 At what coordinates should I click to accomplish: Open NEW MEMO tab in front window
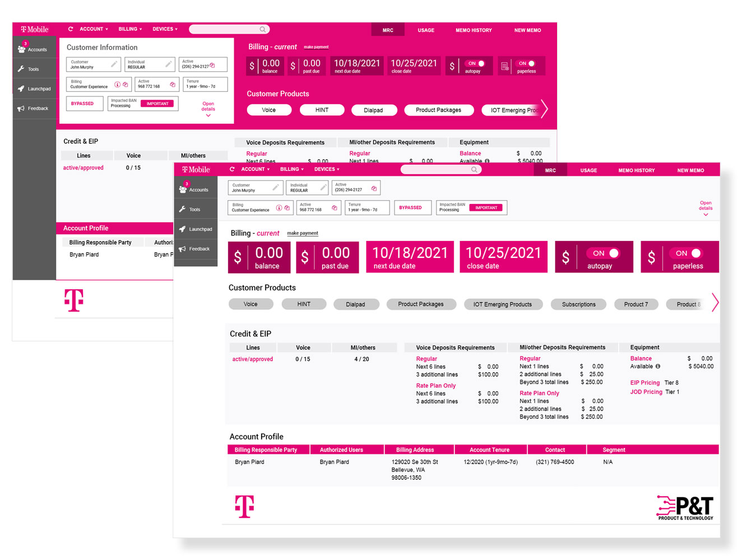click(690, 170)
